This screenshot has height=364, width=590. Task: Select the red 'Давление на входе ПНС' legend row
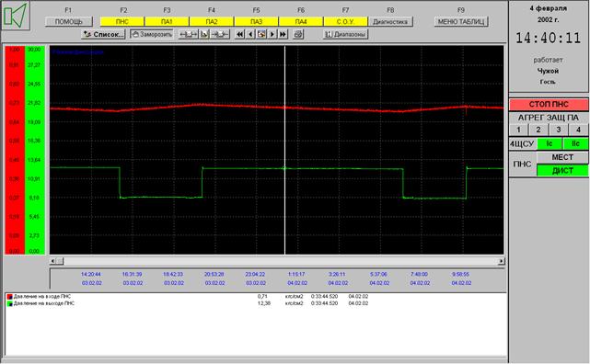pyautogui.click(x=188, y=296)
